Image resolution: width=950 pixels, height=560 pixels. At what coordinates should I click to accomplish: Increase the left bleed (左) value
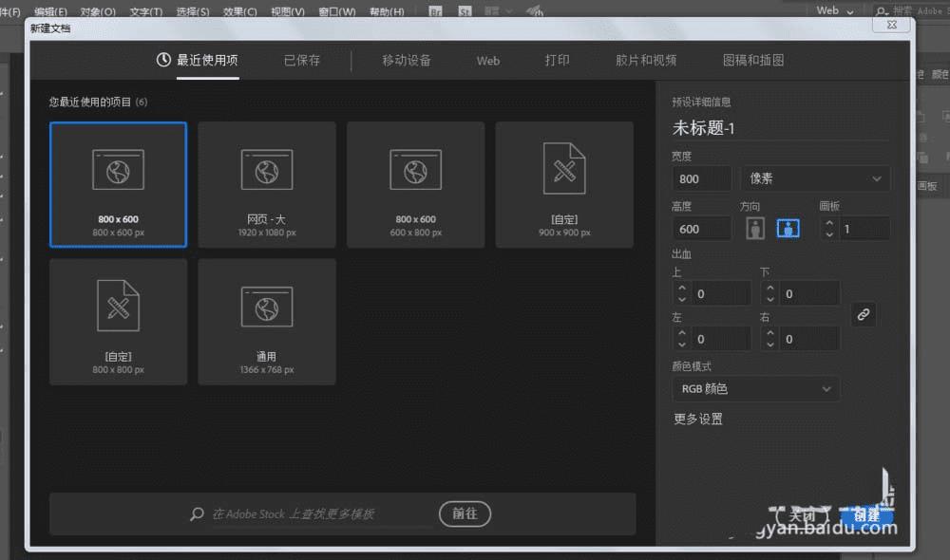pyautogui.click(x=681, y=333)
